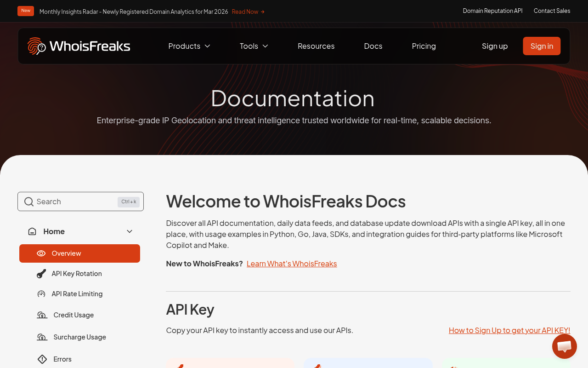Click the Documentation page title

(x=293, y=98)
